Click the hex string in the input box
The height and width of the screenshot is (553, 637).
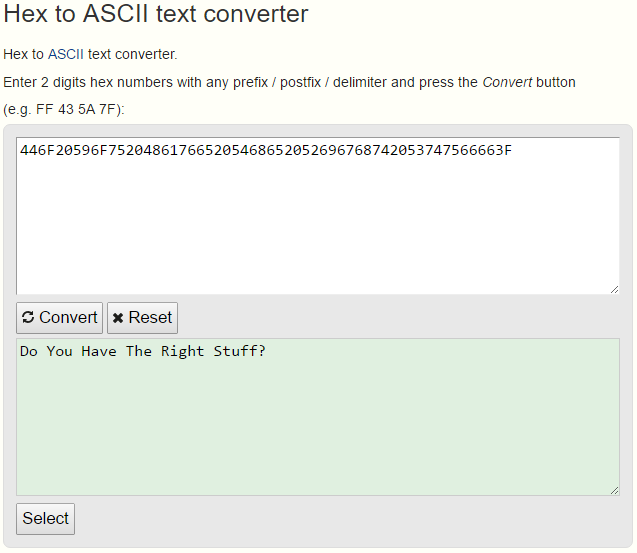tap(265, 151)
